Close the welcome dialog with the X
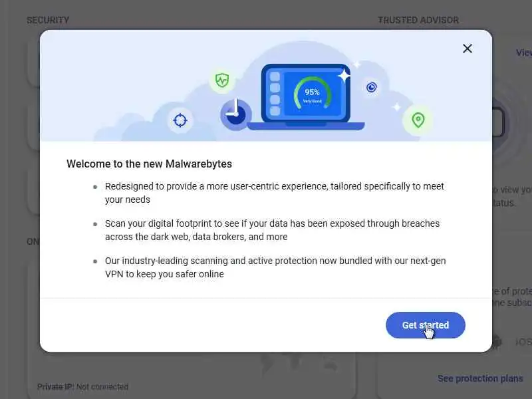Image resolution: width=532 pixels, height=399 pixels. pos(467,49)
